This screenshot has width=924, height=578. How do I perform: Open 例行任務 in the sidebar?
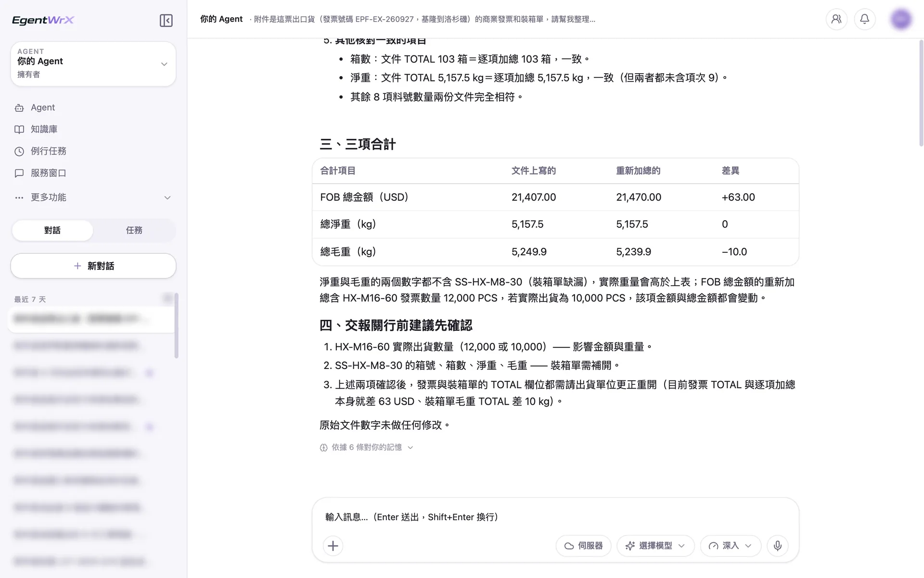click(x=93, y=151)
